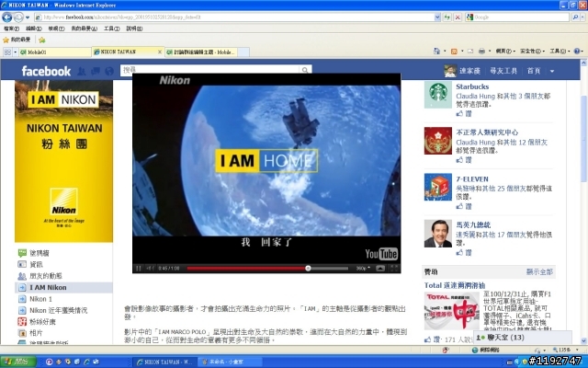
Task: Open the Starbucks page link
Action: [x=472, y=86]
